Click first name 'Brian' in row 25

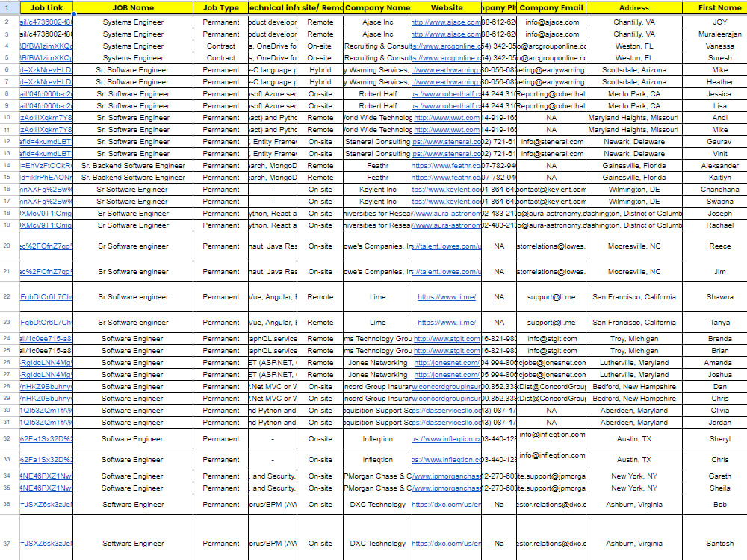pyautogui.click(x=719, y=351)
